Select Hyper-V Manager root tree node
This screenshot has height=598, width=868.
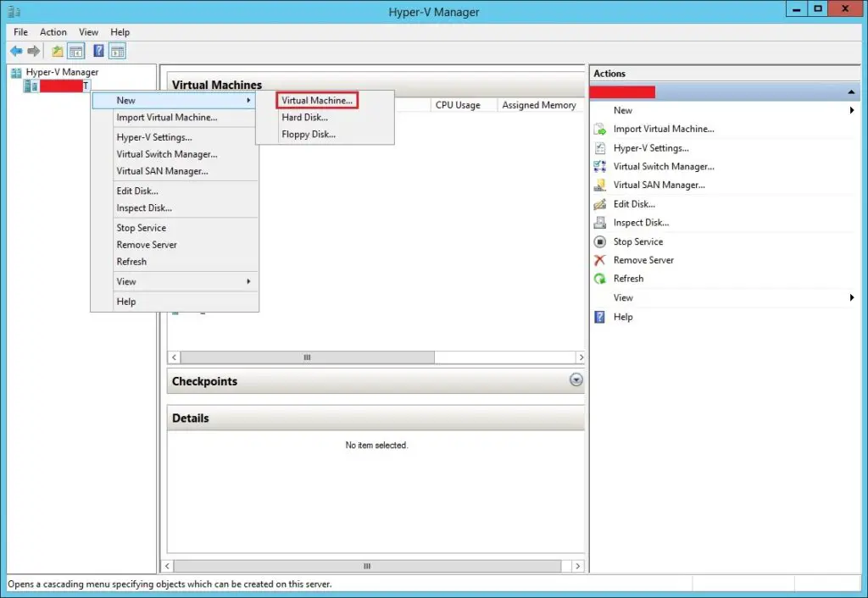click(x=62, y=73)
